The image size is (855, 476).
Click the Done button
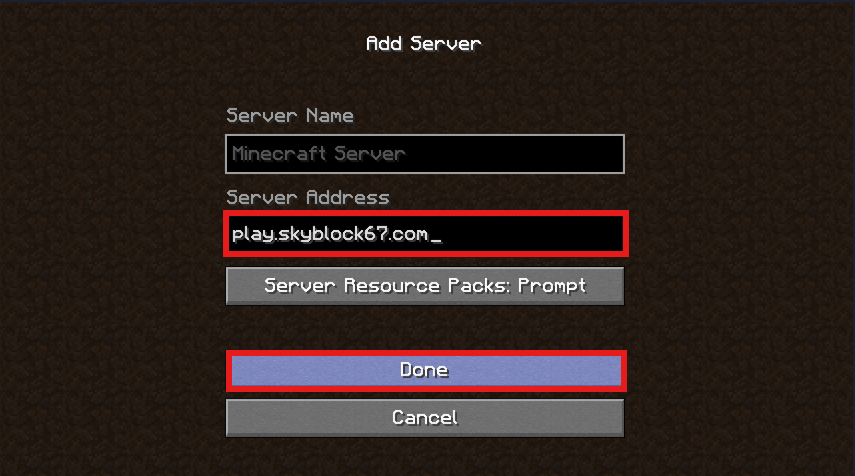(426, 371)
